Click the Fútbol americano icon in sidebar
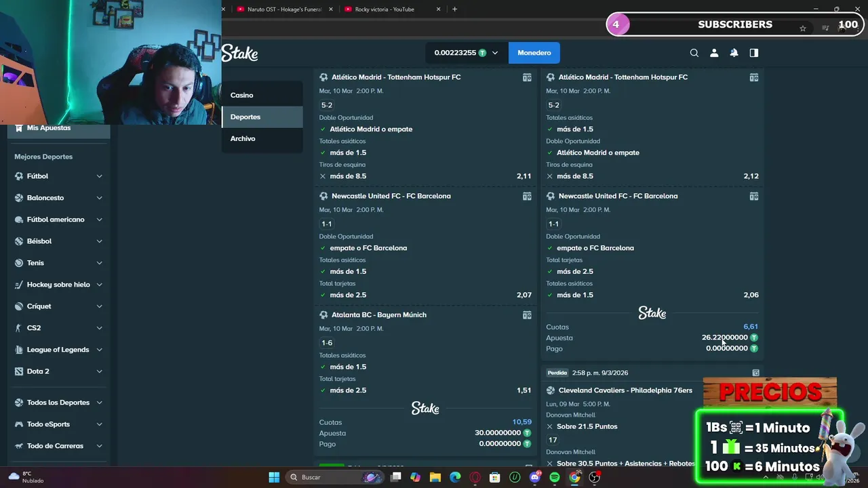The height and width of the screenshot is (488, 868). 19,220
